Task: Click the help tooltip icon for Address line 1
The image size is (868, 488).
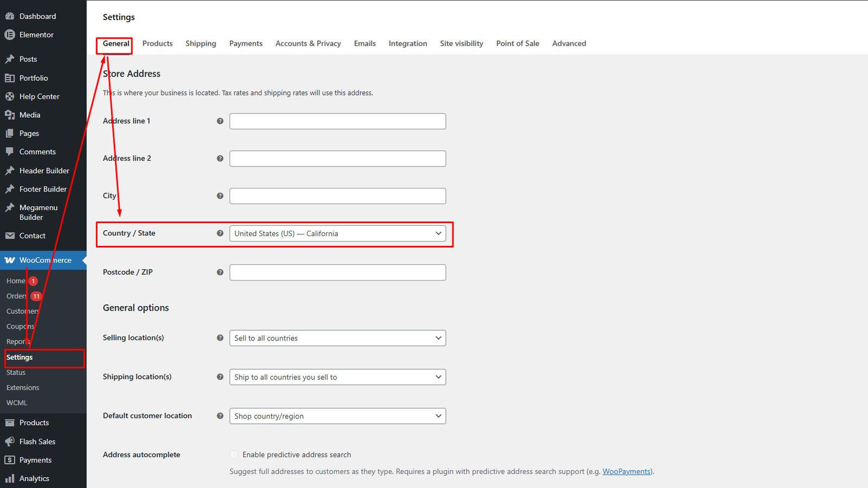Action: coord(220,121)
